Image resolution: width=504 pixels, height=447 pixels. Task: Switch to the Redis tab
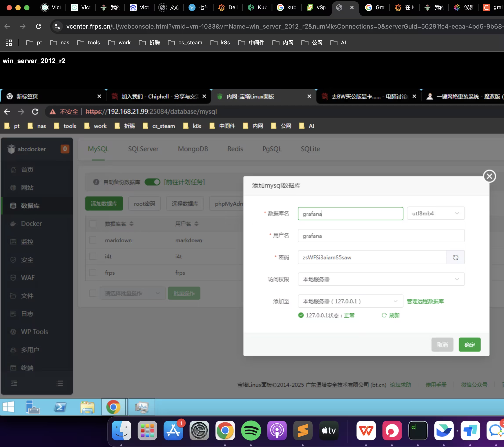click(235, 149)
